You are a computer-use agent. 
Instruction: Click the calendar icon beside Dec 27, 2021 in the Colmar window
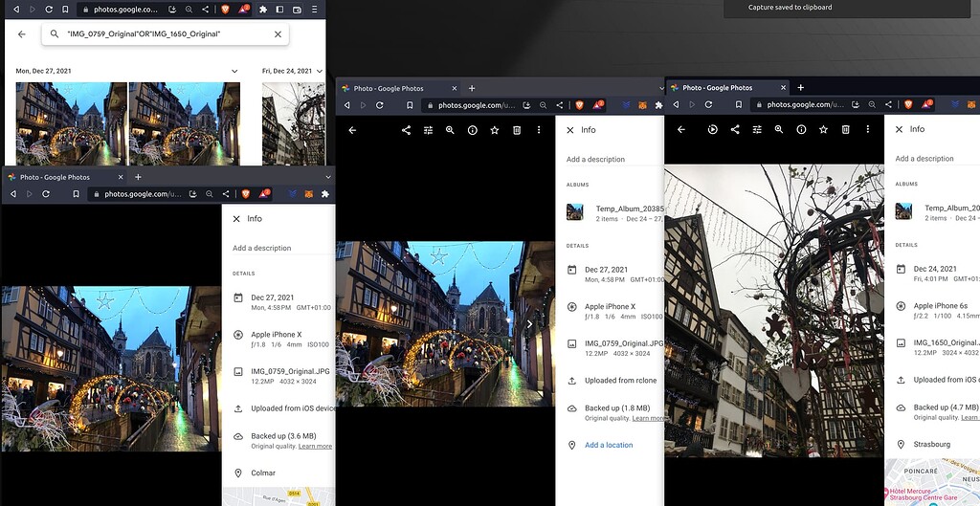point(238,298)
